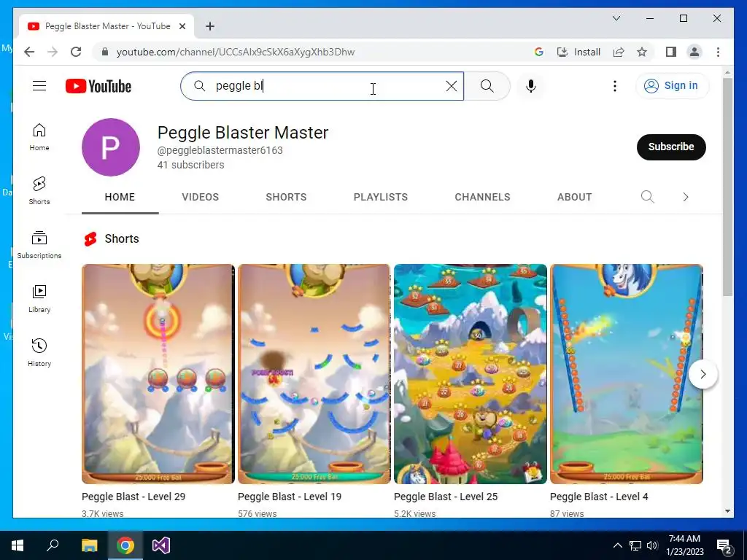Click the YouTube logo
This screenshot has width=747, height=560.
[x=98, y=86]
